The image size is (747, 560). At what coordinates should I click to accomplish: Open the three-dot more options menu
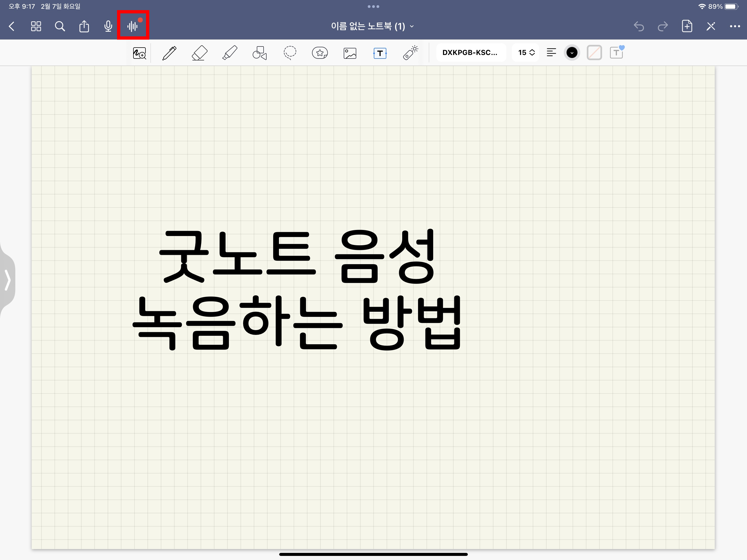734,26
